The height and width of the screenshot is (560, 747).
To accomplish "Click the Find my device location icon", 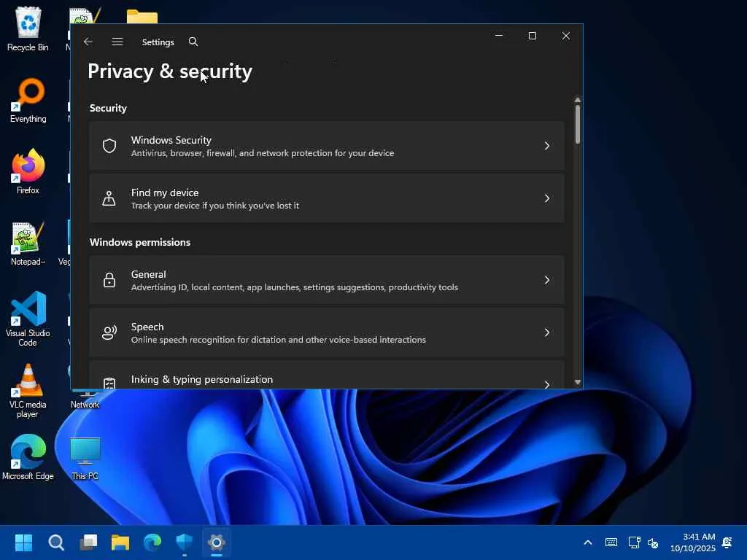I will tap(109, 198).
